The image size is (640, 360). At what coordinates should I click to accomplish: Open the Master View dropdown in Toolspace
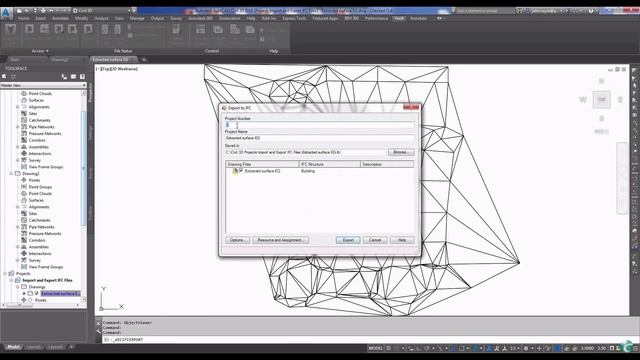(x=43, y=85)
